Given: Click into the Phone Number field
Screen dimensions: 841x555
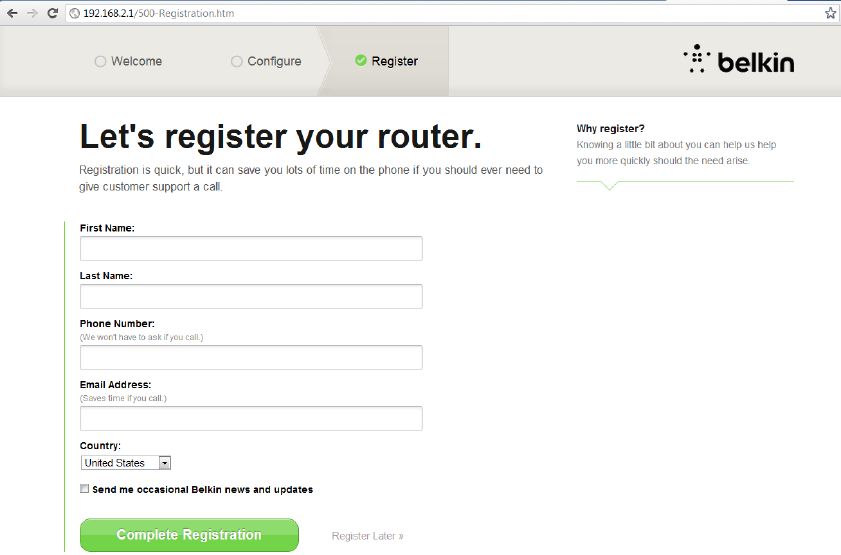Looking at the screenshot, I should click(x=251, y=357).
